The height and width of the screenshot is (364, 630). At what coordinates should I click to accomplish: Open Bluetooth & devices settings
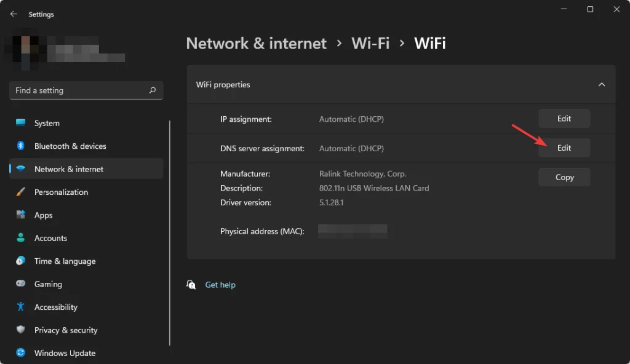click(20, 146)
